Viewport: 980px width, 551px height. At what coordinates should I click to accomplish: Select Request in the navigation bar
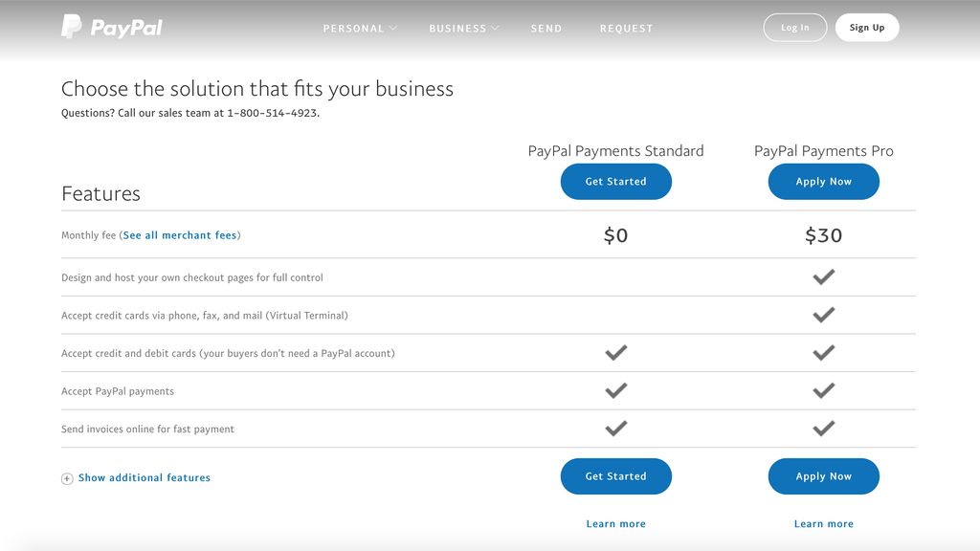627,28
